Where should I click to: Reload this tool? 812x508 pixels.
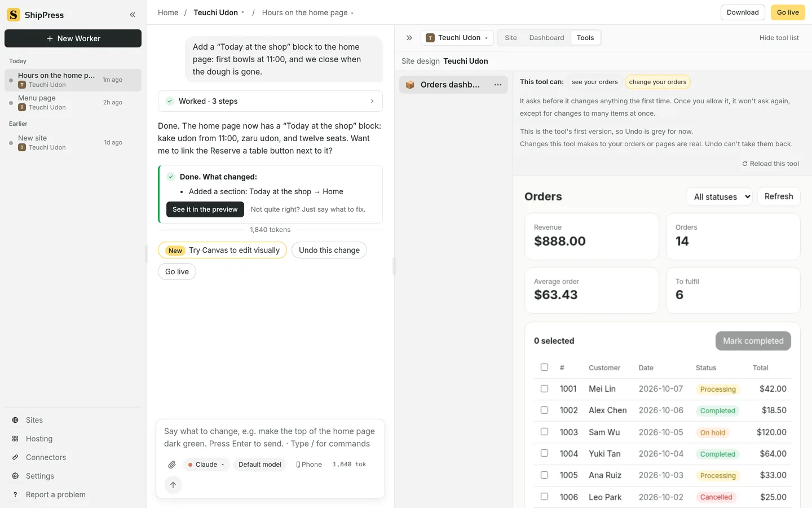(770, 164)
